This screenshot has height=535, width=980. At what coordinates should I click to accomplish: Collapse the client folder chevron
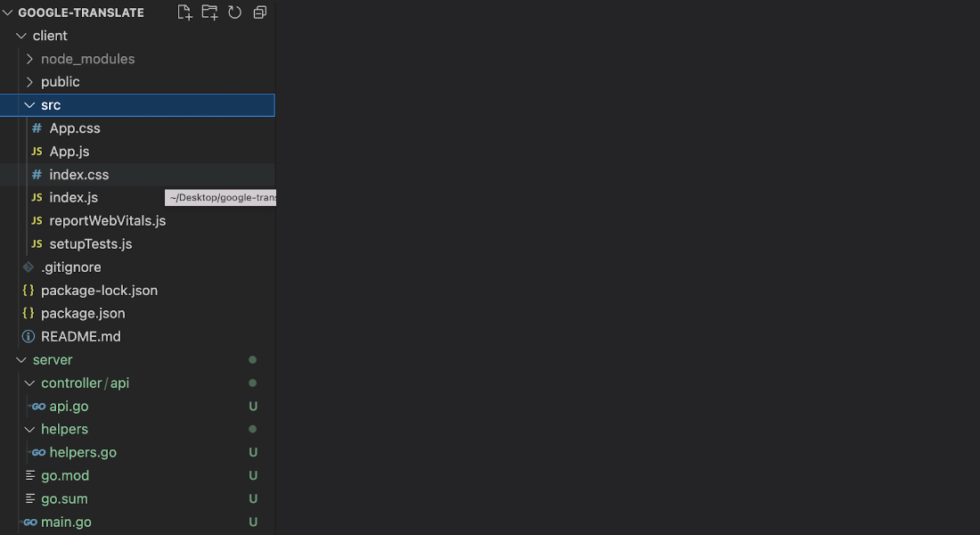[21, 37]
